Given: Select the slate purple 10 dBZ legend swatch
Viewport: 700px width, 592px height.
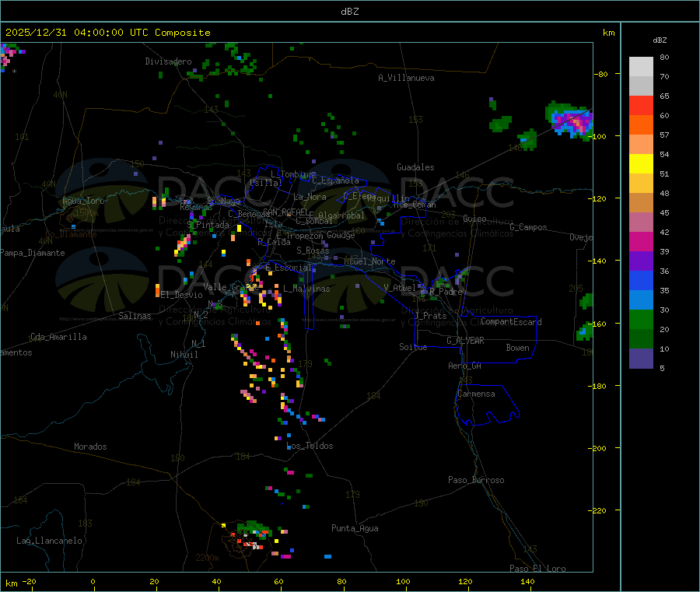Looking at the screenshot, I should (x=641, y=359).
